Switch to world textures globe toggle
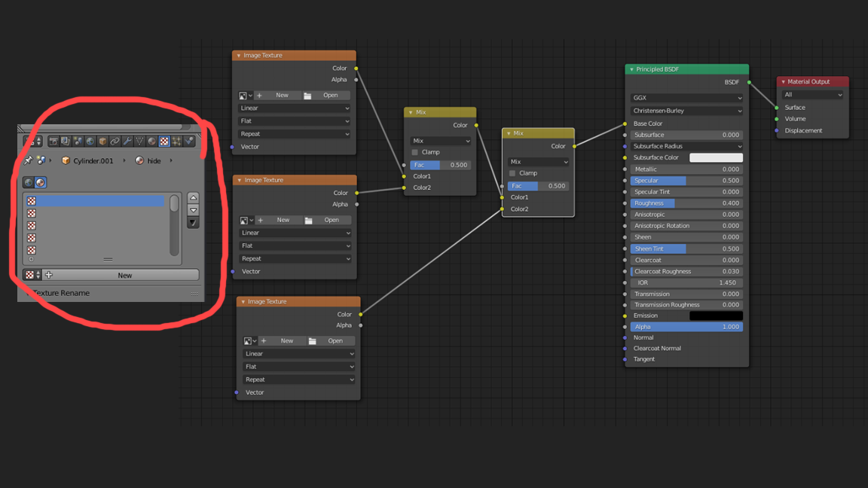868x488 pixels. point(29,182)
